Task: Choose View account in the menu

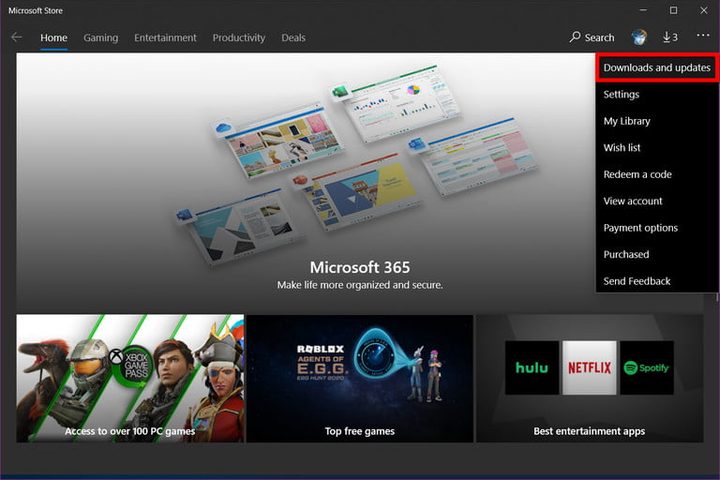Action: click(657, 201)
